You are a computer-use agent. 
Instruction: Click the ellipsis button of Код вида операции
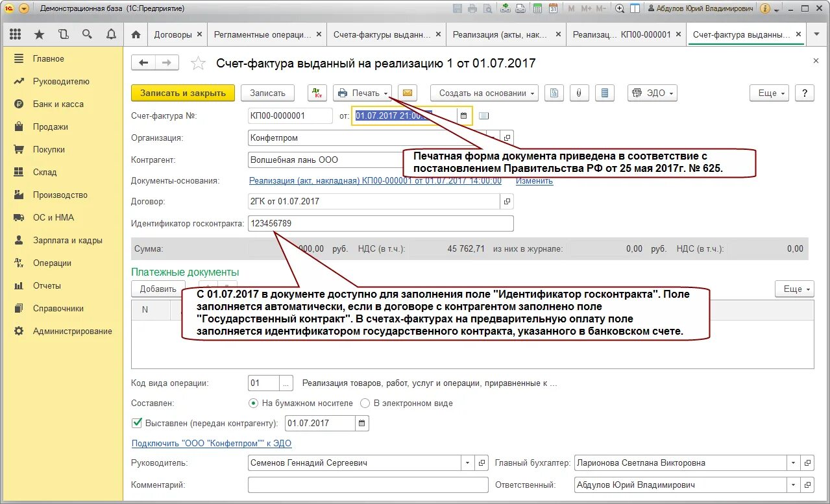tap(287, 383)
